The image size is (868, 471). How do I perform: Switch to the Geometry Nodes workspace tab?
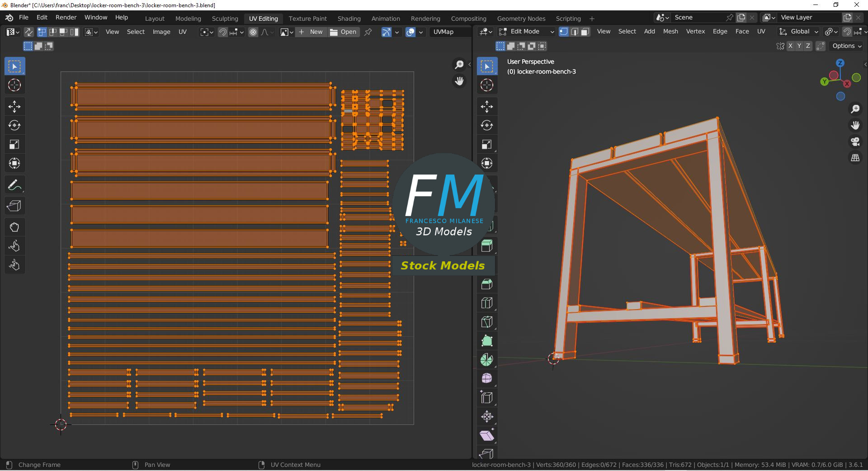(521, 19)
